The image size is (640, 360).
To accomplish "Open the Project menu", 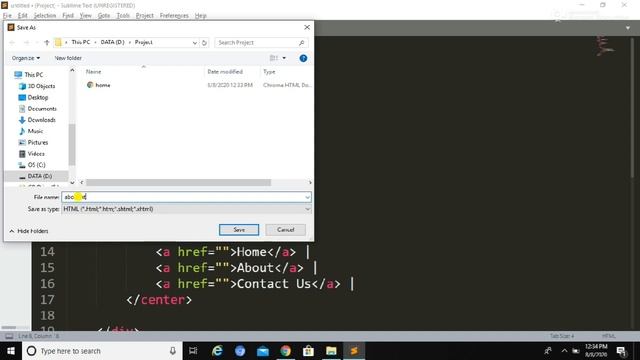I will tap(144, 16).
